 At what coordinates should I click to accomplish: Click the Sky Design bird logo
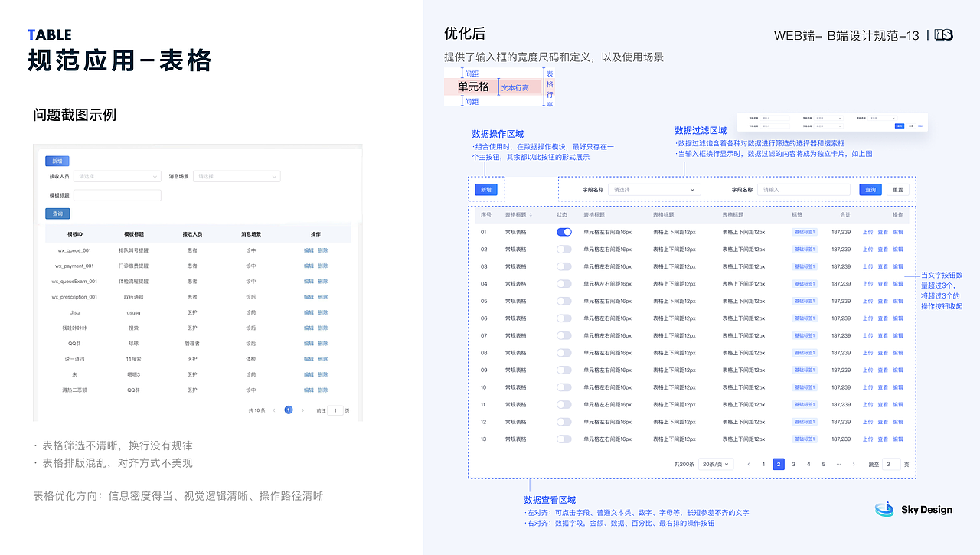pos(884,509)
